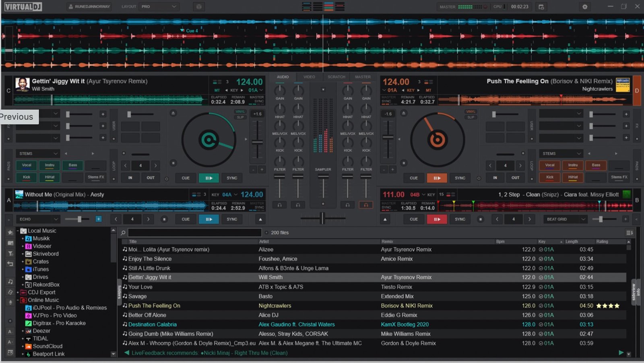This screenshot has height=363, width=644.
Task: Click the cube icon next to layout
Action: 199,7
